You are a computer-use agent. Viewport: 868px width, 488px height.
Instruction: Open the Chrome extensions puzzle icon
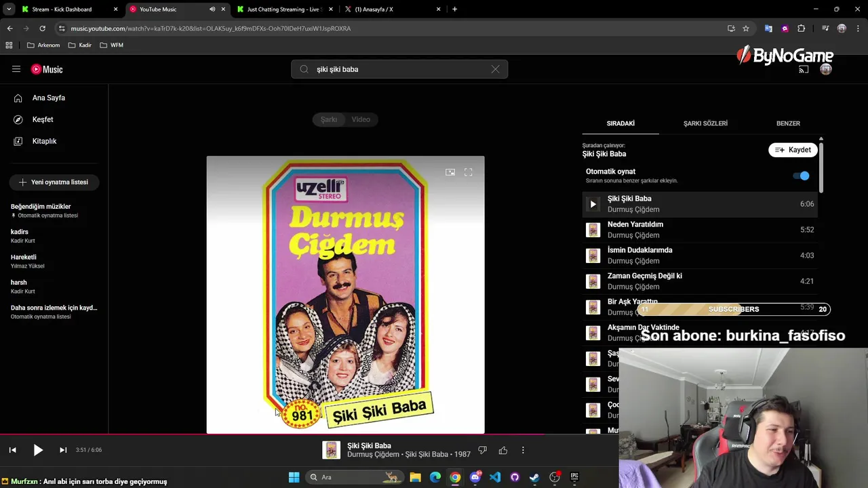pyautogui.click(x=801, y=28)
